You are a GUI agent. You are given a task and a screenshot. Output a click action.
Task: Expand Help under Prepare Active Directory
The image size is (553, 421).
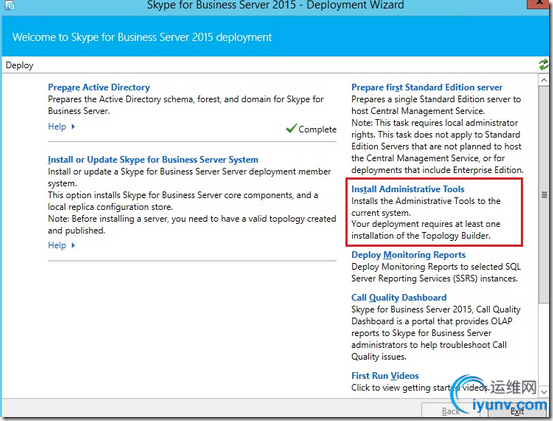tap(61, 127)
